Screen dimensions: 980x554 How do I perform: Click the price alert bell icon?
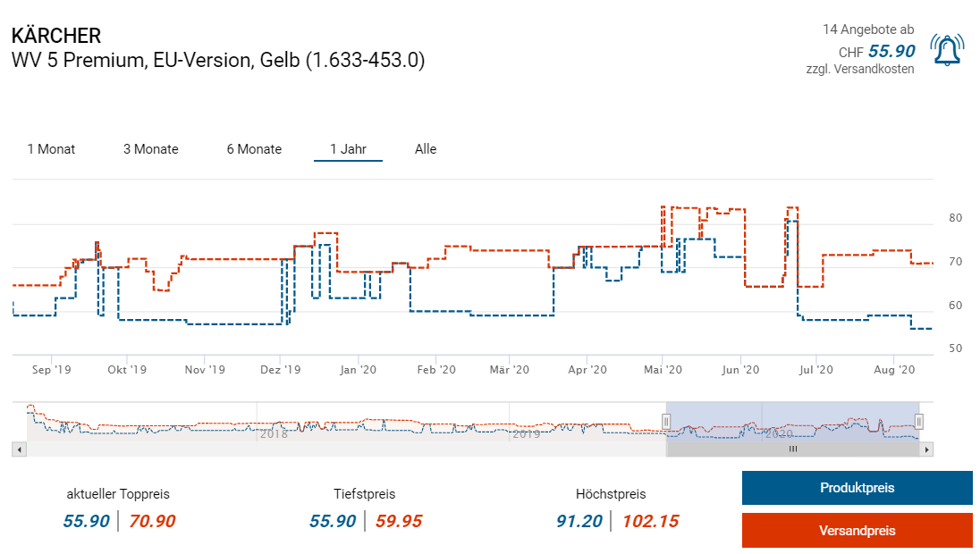[947, 50]
